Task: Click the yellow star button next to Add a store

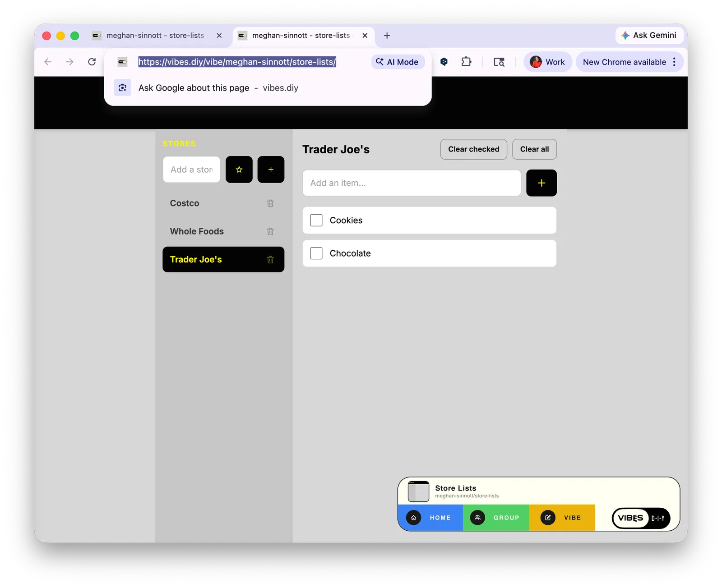Action: 239,170
